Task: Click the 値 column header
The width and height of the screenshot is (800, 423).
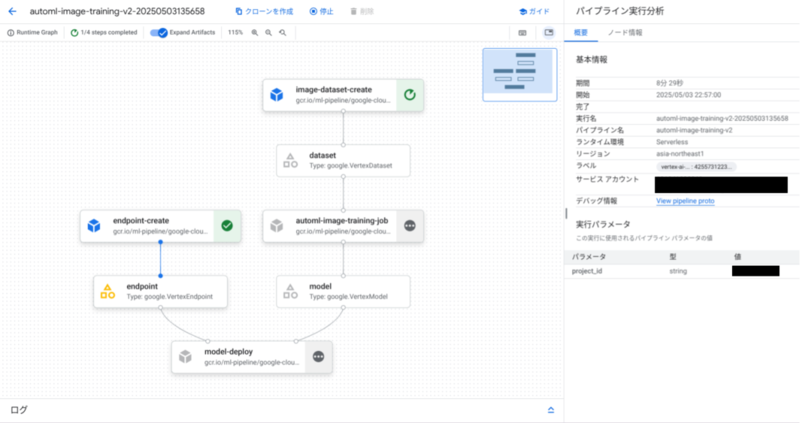Action: (737, 257)
